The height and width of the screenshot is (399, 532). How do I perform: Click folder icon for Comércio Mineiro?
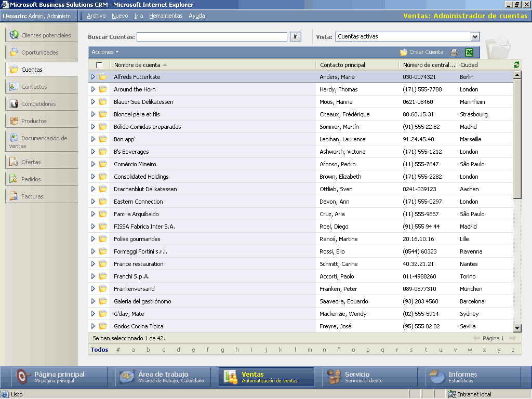pyautogui.click(x=102, y=164)
